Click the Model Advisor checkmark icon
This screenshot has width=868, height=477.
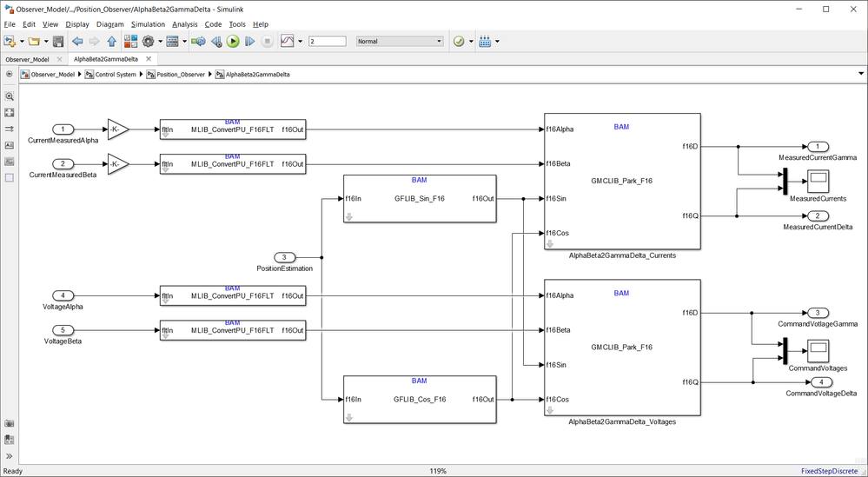coord(459,41)
